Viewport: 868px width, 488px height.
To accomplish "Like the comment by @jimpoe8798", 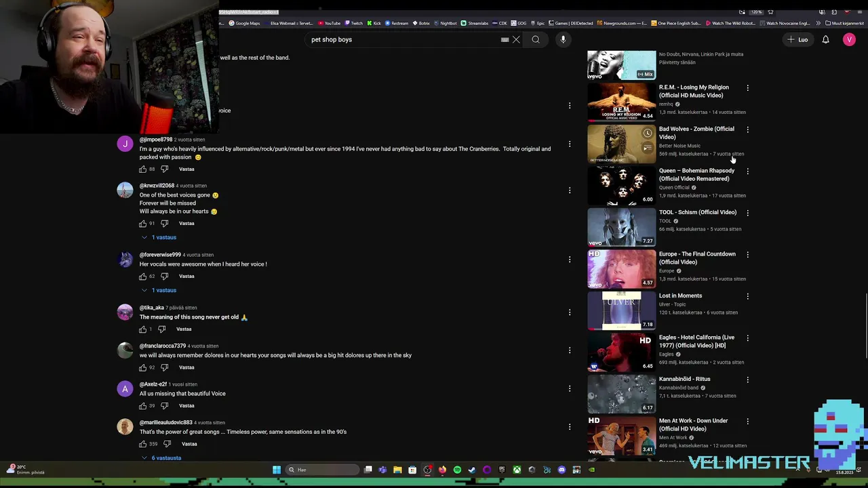I will click(142, 169).
